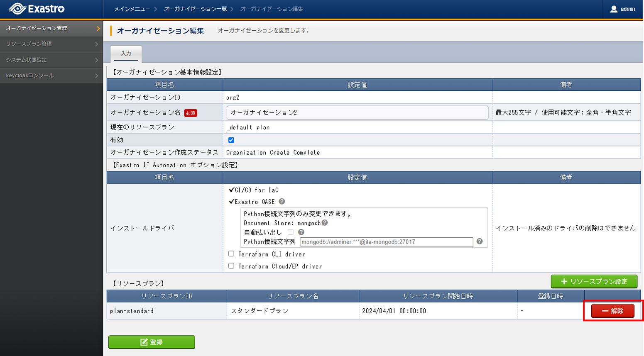This screenshot has width=644, height=356.
Task: Click 現在のリソースプラン label
Action: (x=142, y=127)
